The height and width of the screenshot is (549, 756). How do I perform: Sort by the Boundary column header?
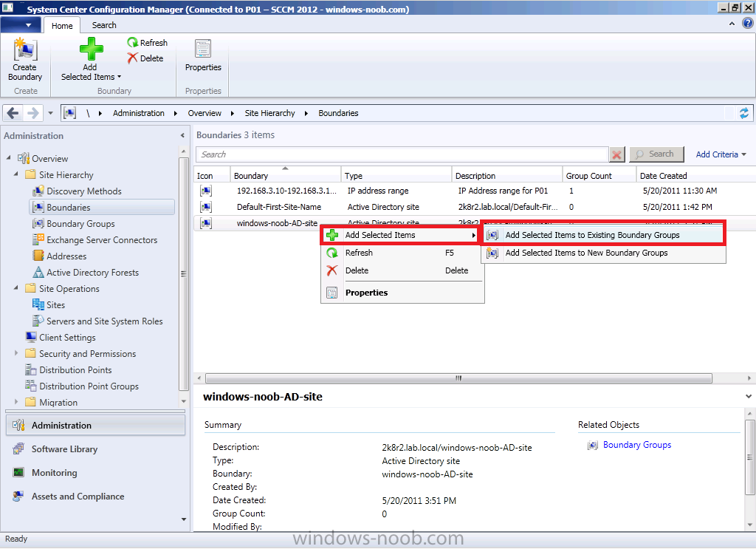click(286, 176)
